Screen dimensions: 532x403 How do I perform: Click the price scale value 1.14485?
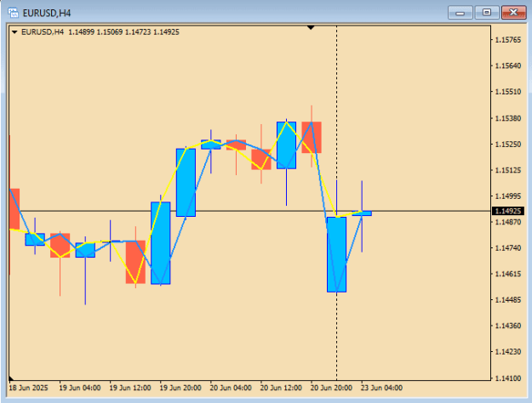pyautogui.click(x=508, y=300)
